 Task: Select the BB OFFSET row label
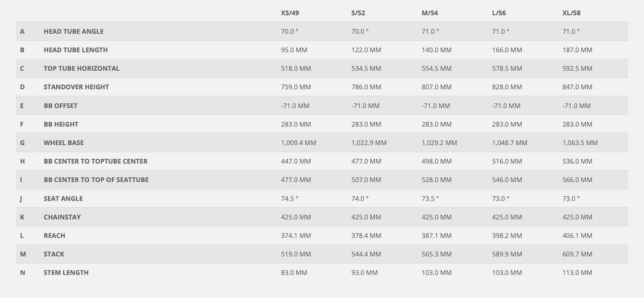(61, 106)
